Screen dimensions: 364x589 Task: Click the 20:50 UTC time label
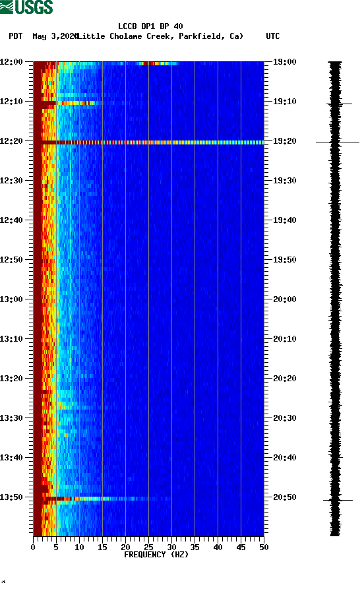coord(285,497)
